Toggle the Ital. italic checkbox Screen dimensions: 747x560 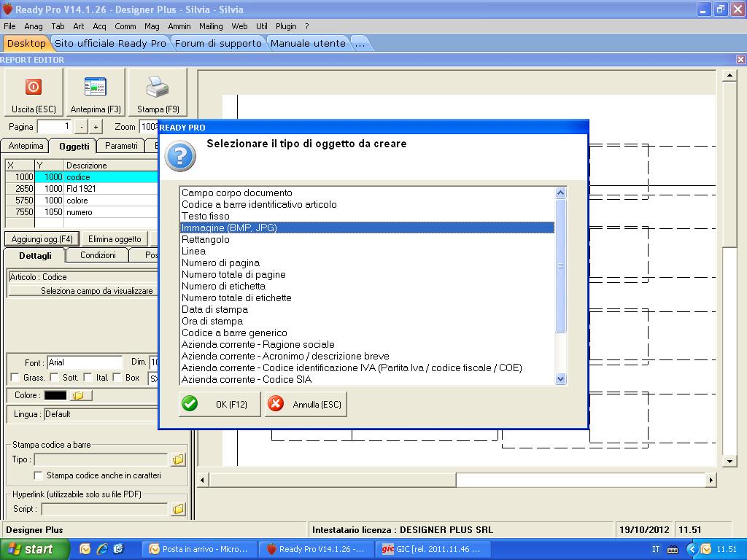(x=88, y=378)
